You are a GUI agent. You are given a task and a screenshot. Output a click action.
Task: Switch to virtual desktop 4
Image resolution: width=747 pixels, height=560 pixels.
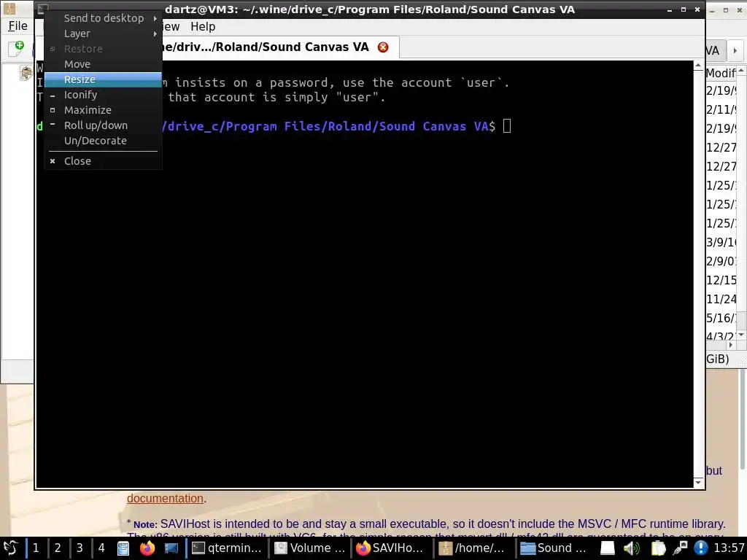[x=101, y=548]
